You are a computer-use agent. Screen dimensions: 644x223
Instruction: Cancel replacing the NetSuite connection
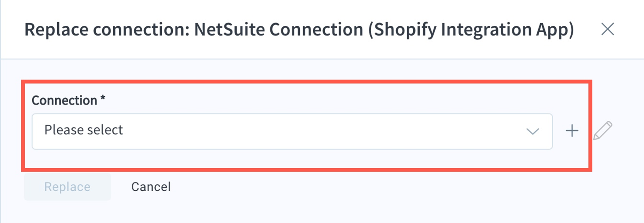click(151, 187)
